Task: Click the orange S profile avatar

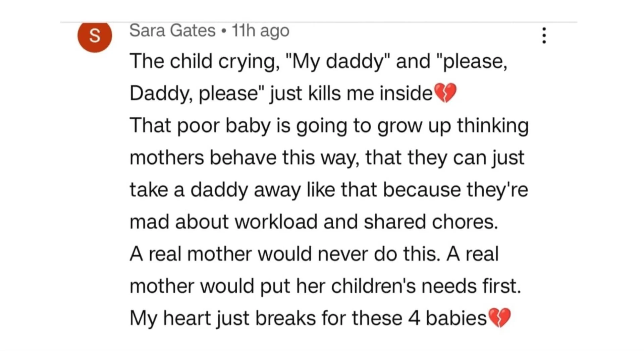Action: 95,36
